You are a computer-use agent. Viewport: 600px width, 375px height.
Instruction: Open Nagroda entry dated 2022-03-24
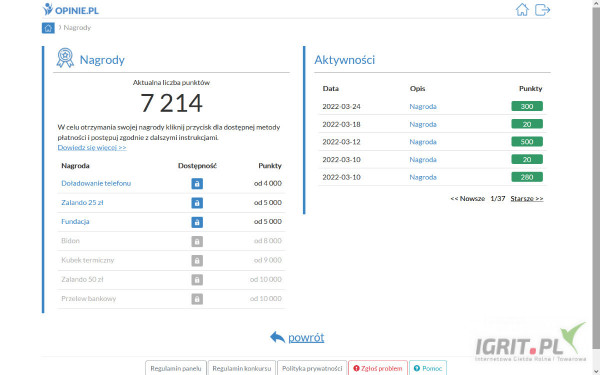tap(423, 106)
